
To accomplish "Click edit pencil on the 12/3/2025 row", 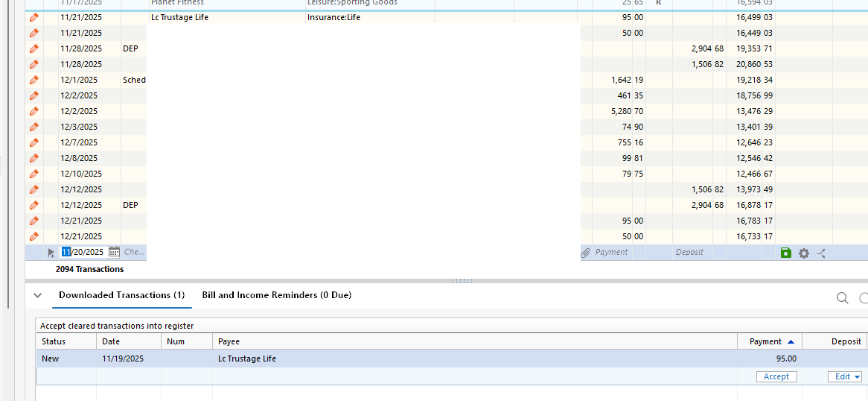I will coord(33,127).
